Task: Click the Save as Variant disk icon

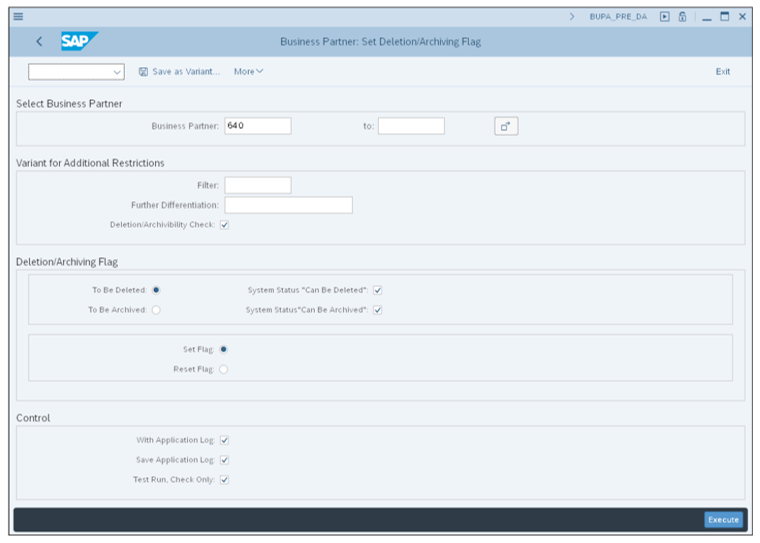Action: (143, 72)
